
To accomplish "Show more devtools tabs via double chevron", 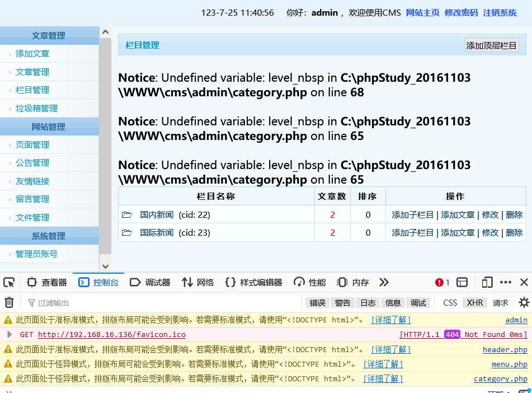I will tap(384, 282).
